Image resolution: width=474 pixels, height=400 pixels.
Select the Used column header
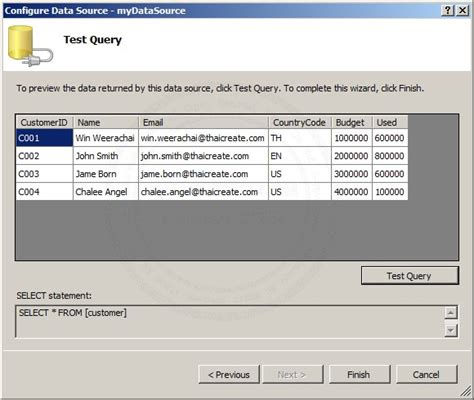tap(390, 122)
